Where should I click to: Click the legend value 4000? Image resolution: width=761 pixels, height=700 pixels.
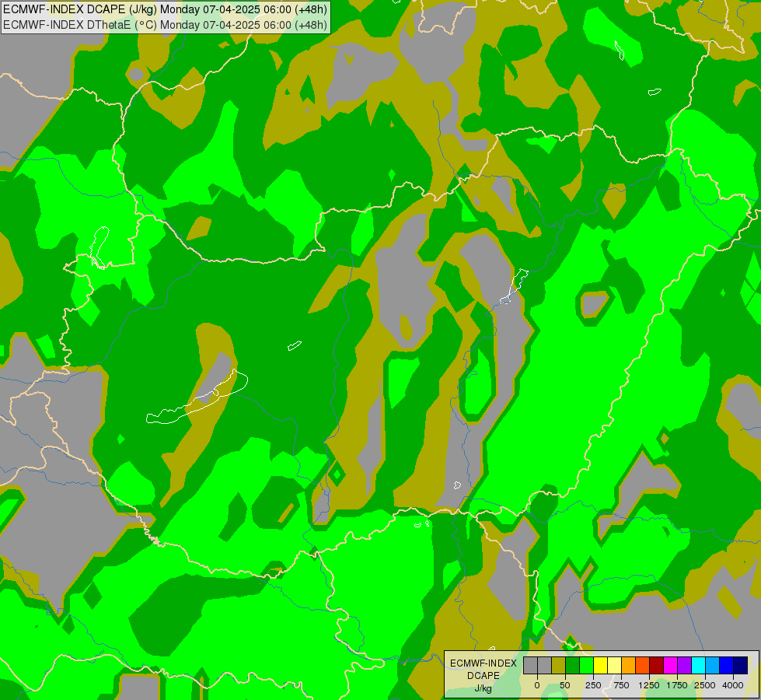(x=733, y=685)
